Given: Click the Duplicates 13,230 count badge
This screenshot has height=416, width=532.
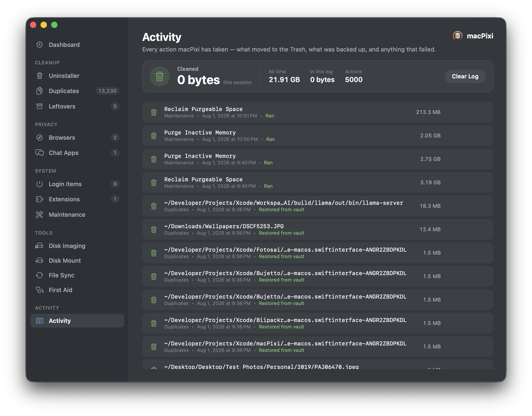Looking at the screenshot, I should (107, 91).
